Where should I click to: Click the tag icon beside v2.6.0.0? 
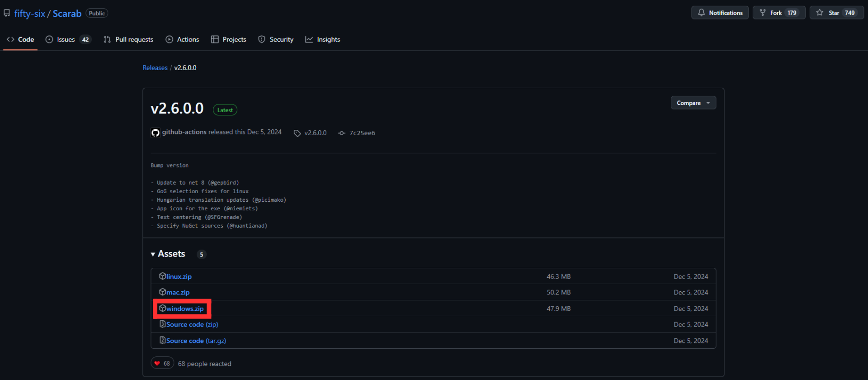pos(297,133)
